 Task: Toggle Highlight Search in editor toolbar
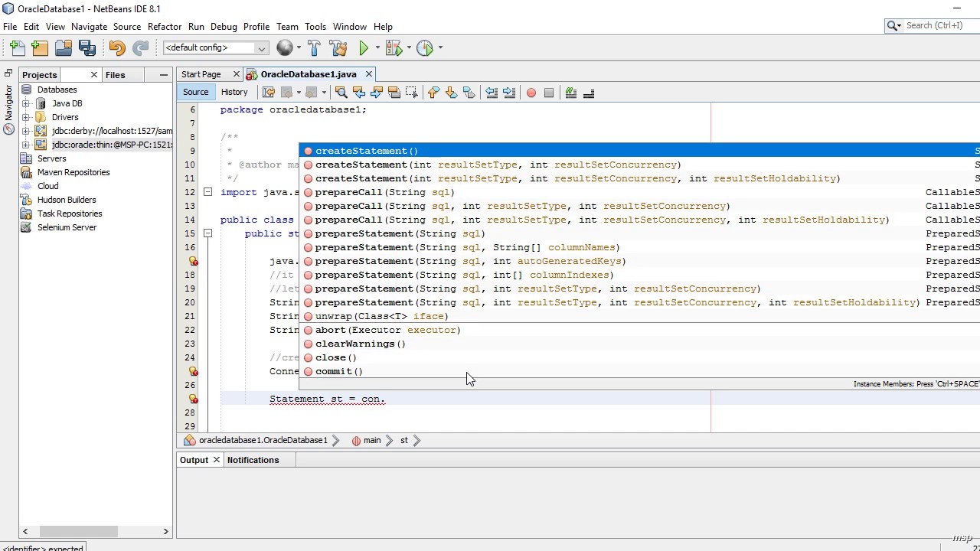[394, 93]
